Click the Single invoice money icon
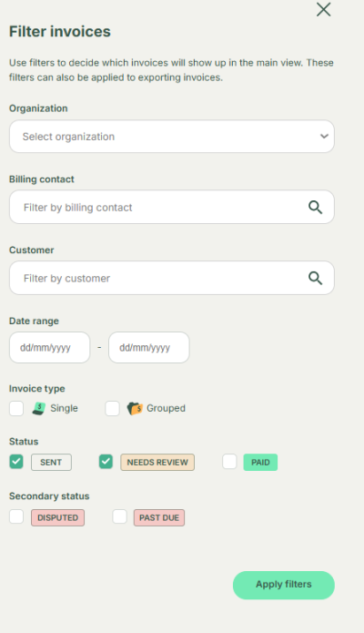The width and height of the screenshot is (364, 633). click(39, 409)
